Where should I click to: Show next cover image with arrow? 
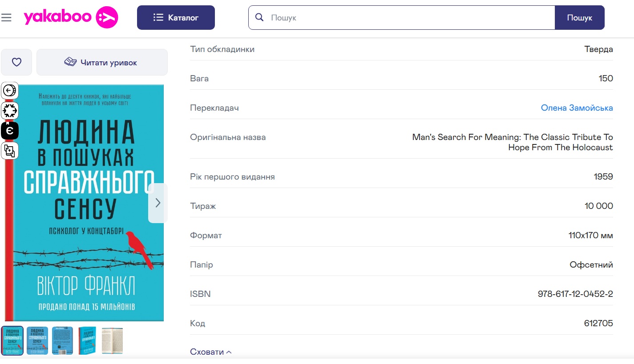tap(157, 203)
